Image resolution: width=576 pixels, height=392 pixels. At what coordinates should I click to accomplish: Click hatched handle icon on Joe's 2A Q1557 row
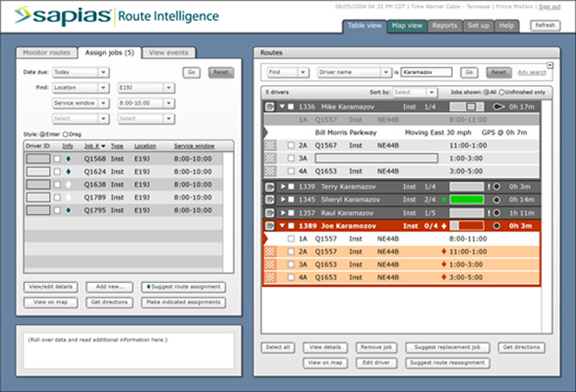click(270, 252)
